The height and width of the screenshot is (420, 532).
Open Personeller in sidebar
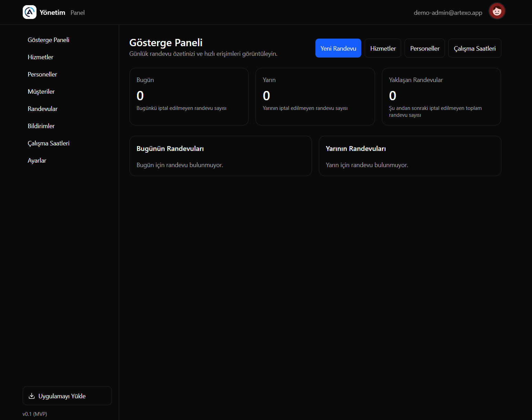[x=42, y=74]
